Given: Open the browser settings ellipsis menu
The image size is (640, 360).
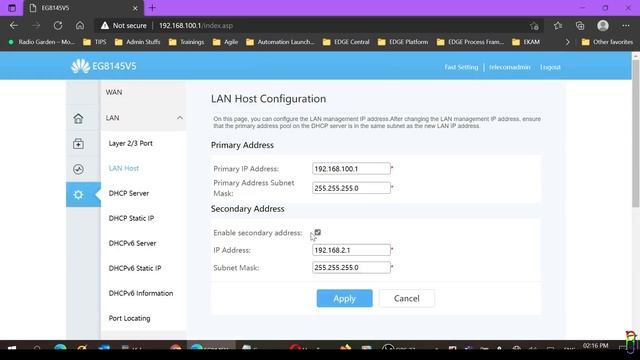Looking at the screenshot, I should click(626, 26).
